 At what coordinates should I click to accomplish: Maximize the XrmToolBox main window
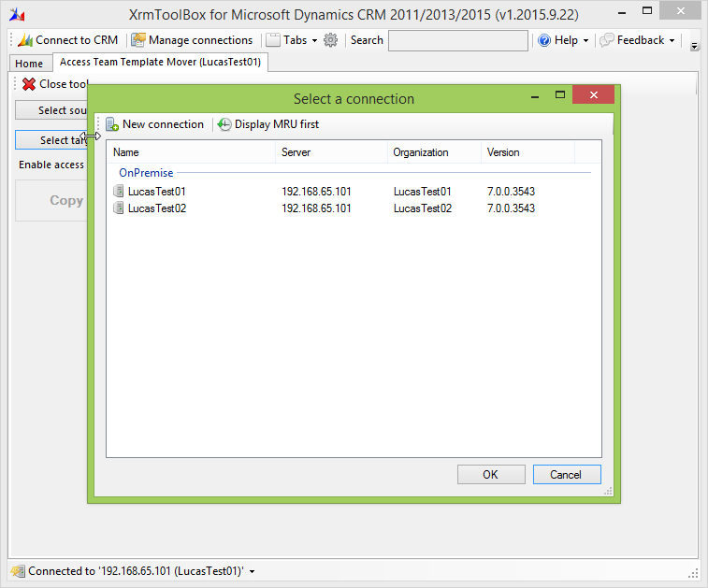pos(647,11)
